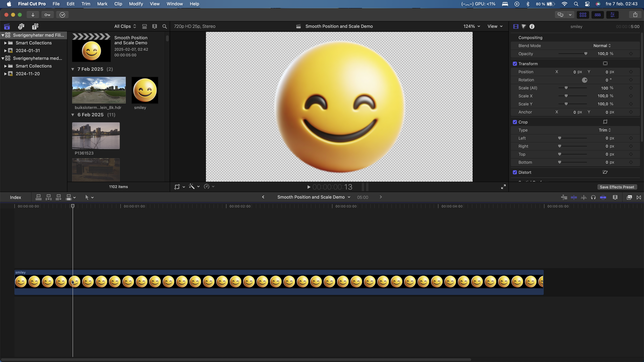This screenshot has width=644, height=362.
Task: Open the Info inspector icon
Action: click(532, 26)
